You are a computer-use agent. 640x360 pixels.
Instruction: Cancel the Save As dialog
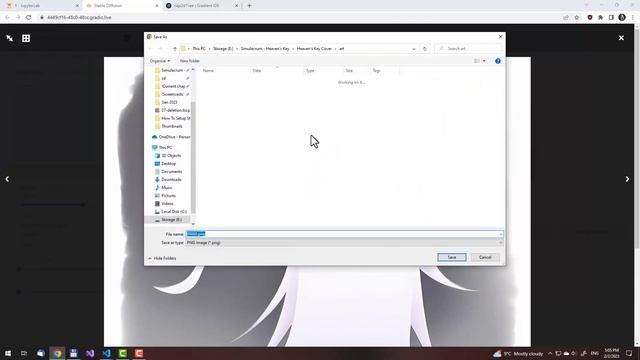click(485, 257)
